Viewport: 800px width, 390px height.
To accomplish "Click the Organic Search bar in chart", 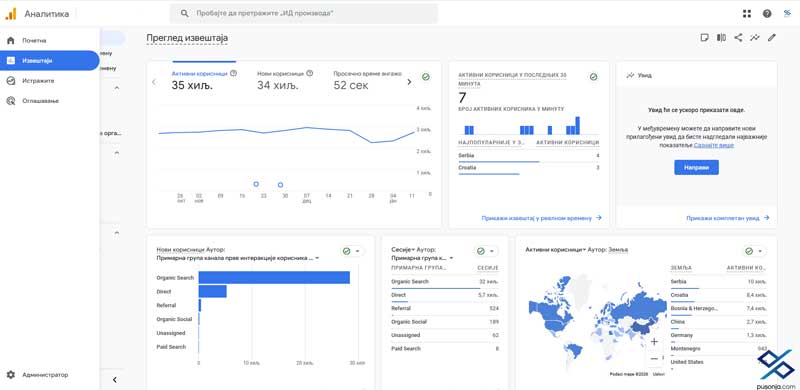I will (x=274, y=278).
